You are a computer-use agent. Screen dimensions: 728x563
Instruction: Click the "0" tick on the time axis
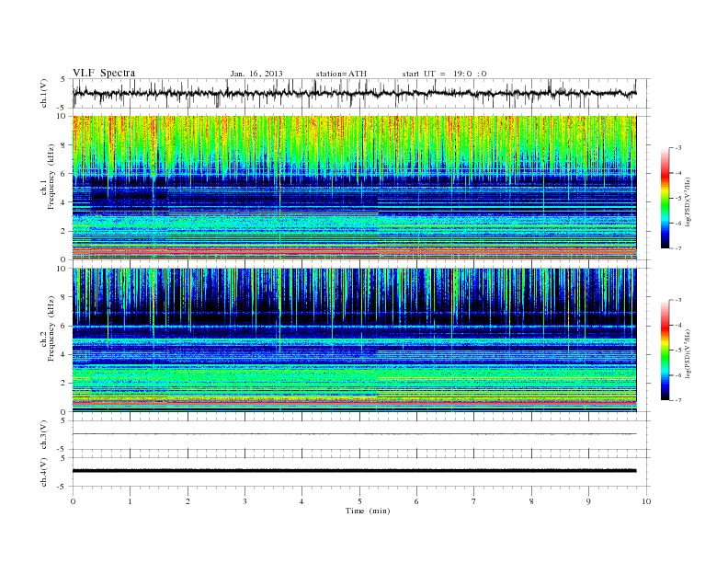tap(73, 501)
